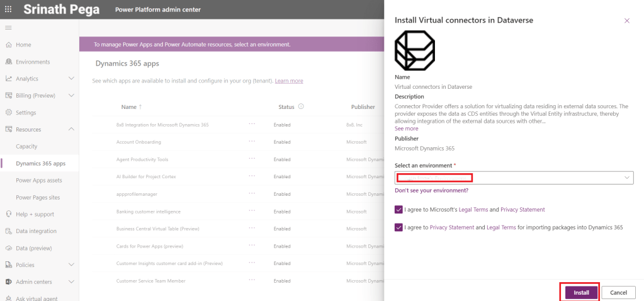Open the See more description link
This screenshot has height=301, width=644.
(x=406, y=128)
